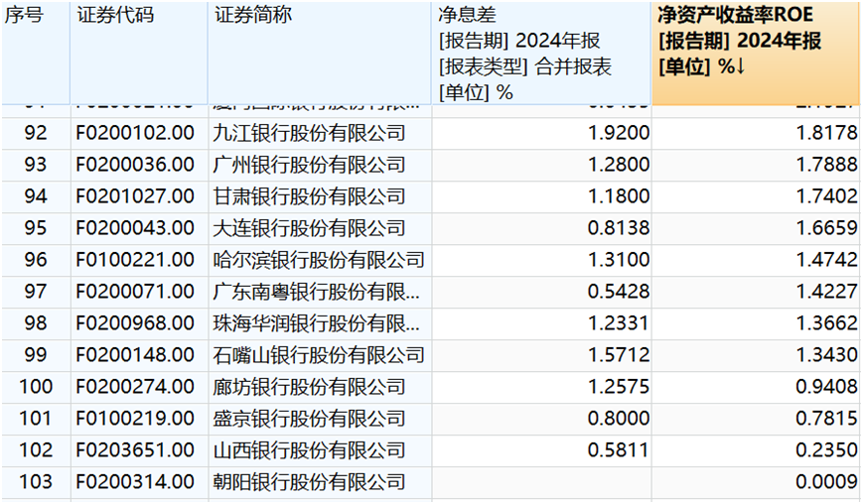863x504 pixels.
Task: Click security code F0100221.00
Action: (135, 260)
